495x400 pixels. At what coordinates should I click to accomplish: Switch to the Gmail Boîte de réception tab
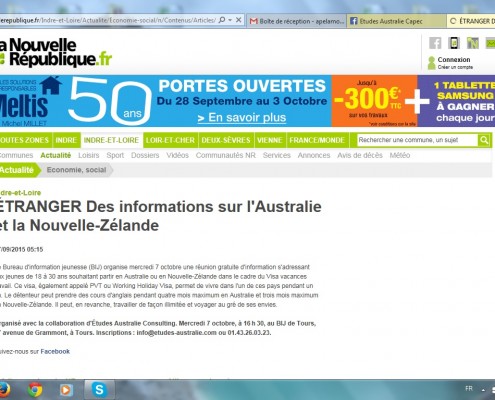tap(297, 21)
